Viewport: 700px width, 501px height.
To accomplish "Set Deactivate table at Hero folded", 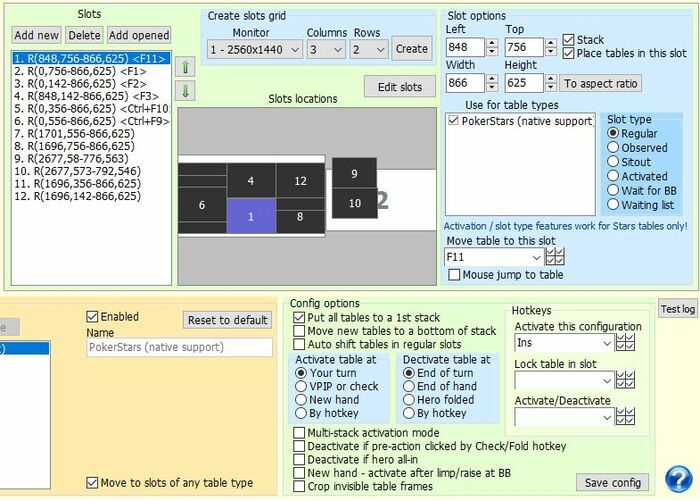I will [409, 400].
